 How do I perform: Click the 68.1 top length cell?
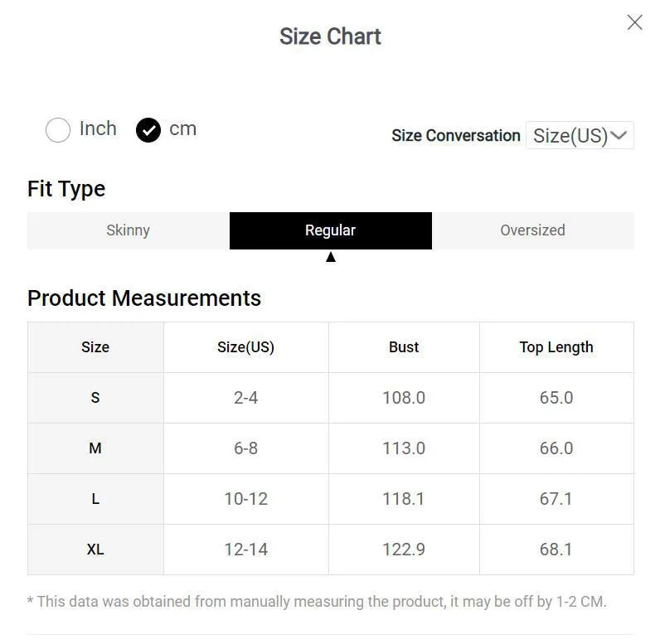[x=556, y=550]
